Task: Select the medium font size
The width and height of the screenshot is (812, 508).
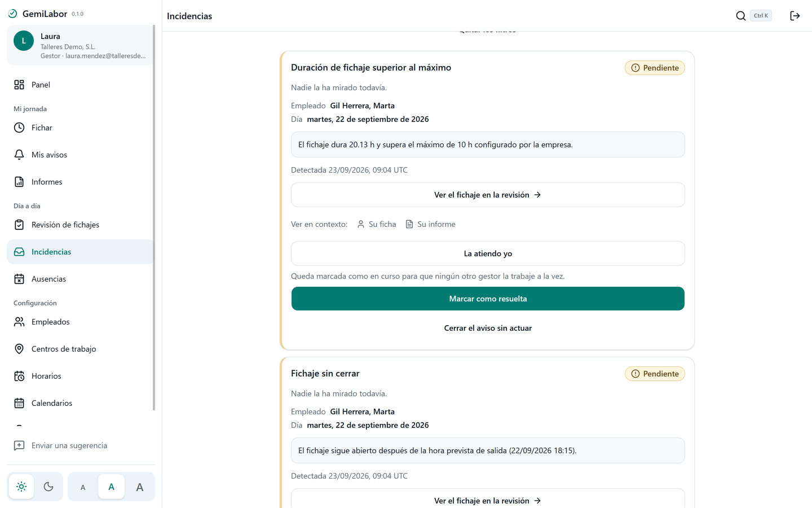Action: [x=111, y=487]
